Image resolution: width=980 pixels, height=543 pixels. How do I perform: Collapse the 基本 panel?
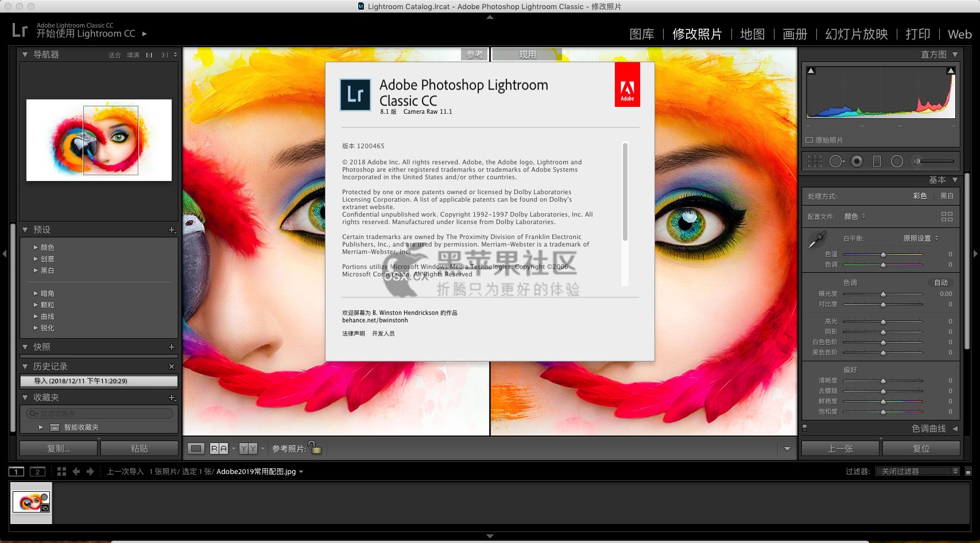tap(955, 180)
